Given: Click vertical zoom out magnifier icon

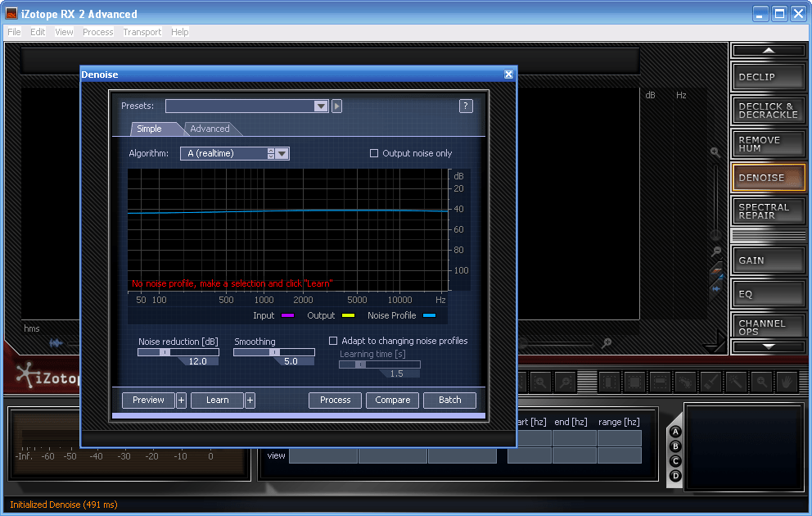Looking at the screenshot, I should 716,251.
